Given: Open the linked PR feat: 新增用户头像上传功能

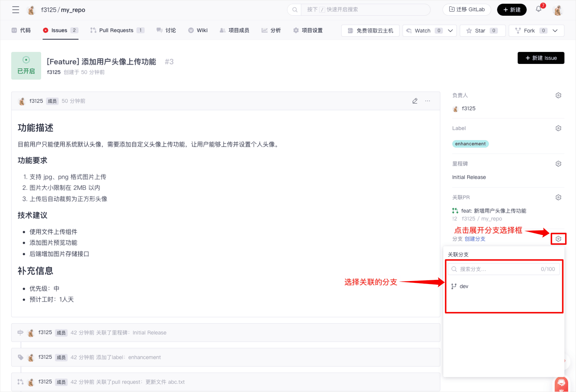Looking at the screenshot, I should click(493, 211).
